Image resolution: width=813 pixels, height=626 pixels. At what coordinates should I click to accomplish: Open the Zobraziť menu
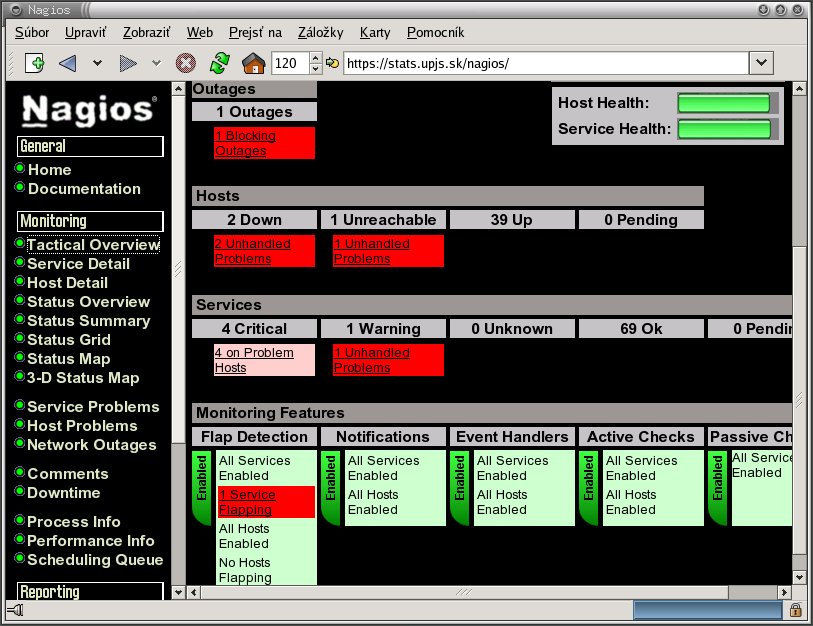point(146,32)
